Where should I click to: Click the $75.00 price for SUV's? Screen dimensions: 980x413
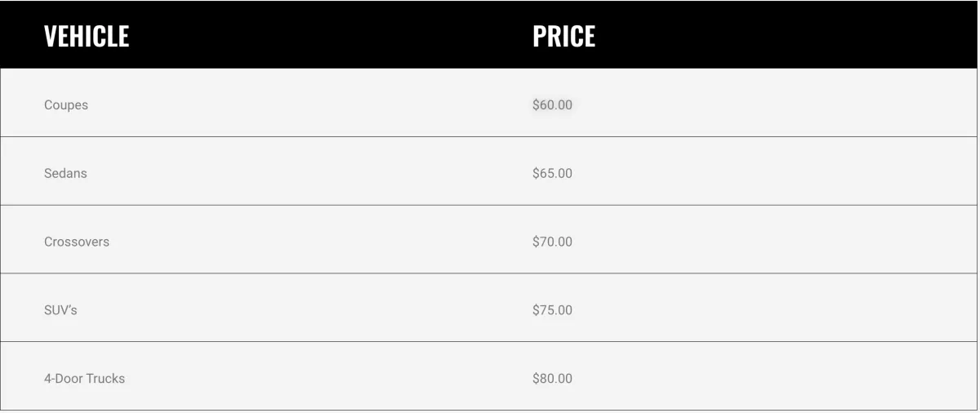[x=552, y=310]
